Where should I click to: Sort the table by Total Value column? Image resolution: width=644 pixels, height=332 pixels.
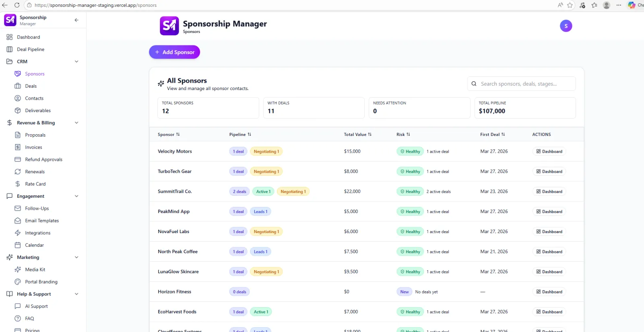tap(357, 135)
